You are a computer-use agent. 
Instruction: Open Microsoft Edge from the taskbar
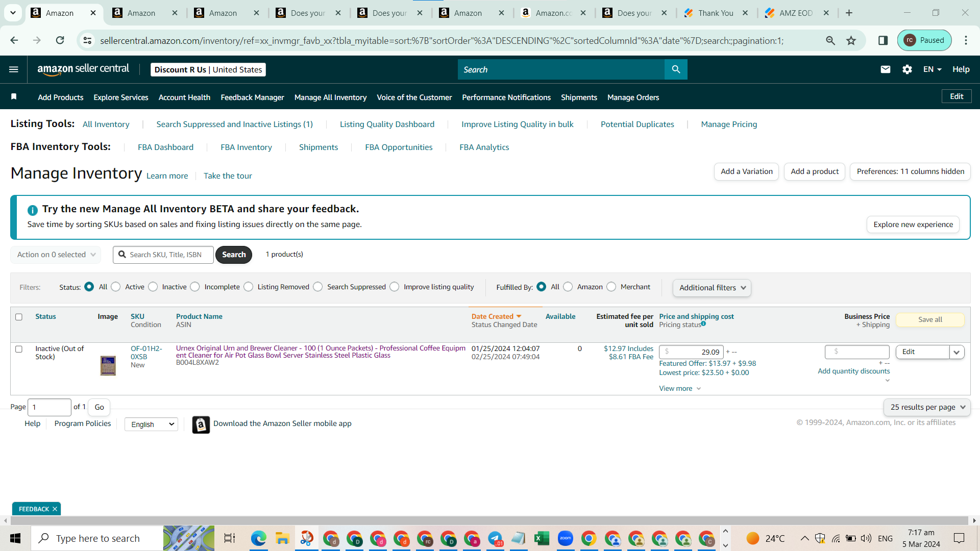coord(258,538)
